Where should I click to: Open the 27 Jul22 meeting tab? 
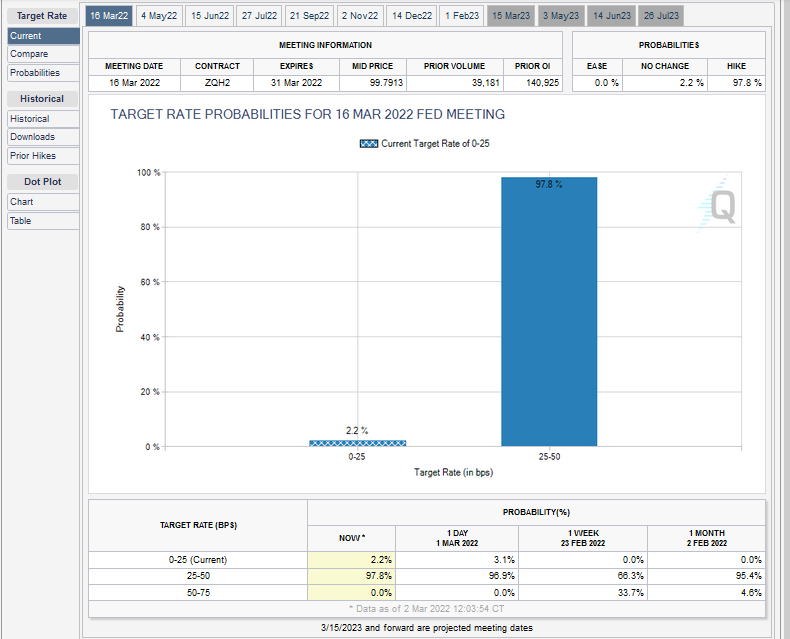[259, 16]
